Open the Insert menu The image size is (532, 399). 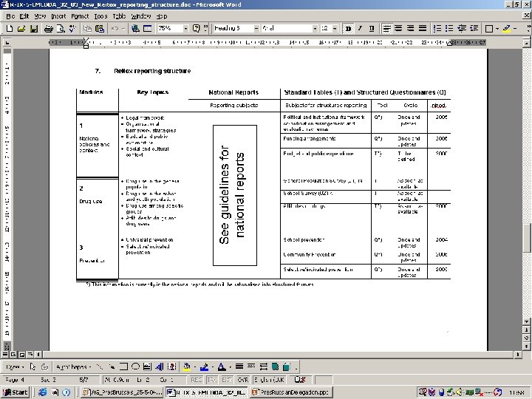point(58,16)
